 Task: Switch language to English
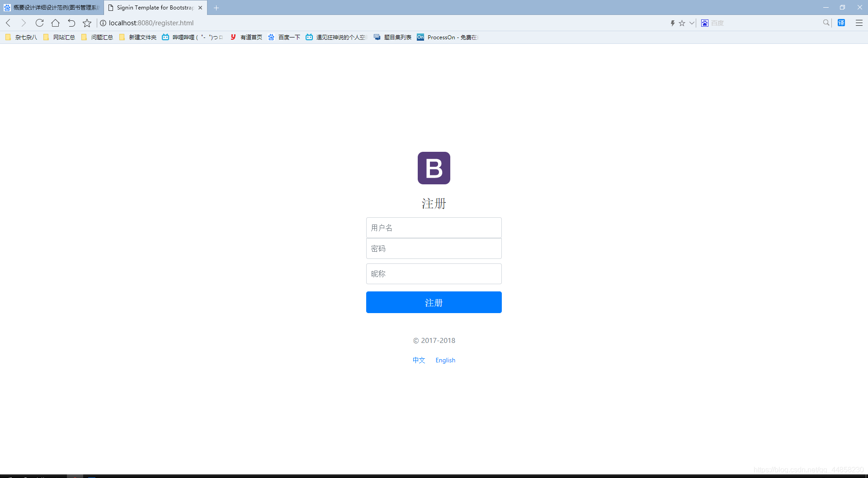[445, 360]
